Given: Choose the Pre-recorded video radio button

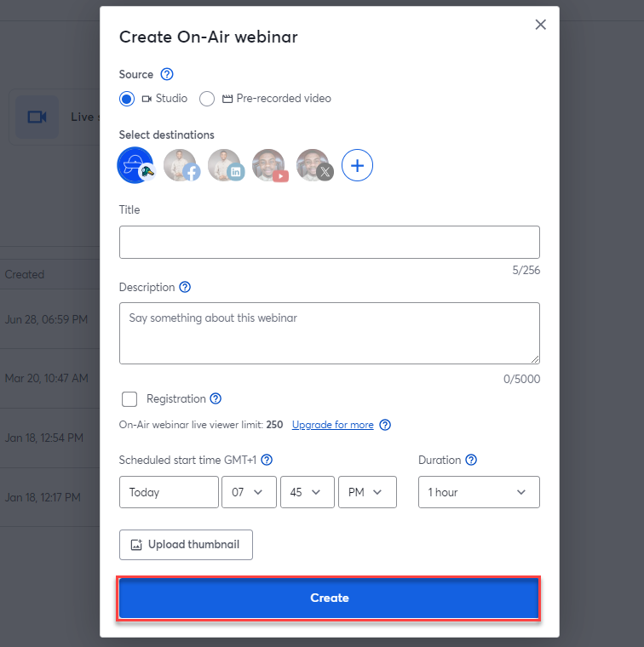Looking at the screenshot, I should pyautogui.click(x=207, y=99).
